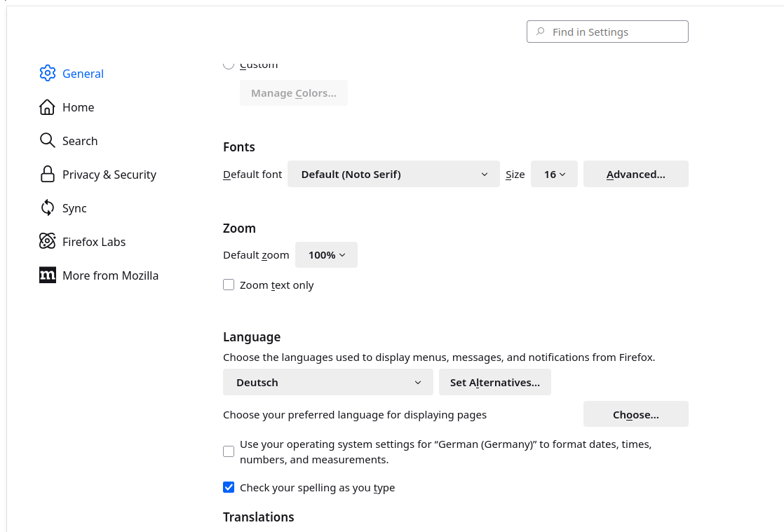Select the Custom colors radio button
The image size is (784, 532).
tap(229, 64)
